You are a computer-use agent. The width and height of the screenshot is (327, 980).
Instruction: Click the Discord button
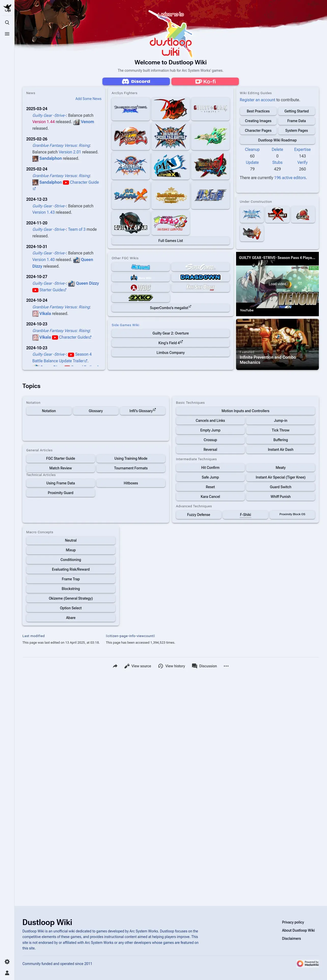click(136, 81)
